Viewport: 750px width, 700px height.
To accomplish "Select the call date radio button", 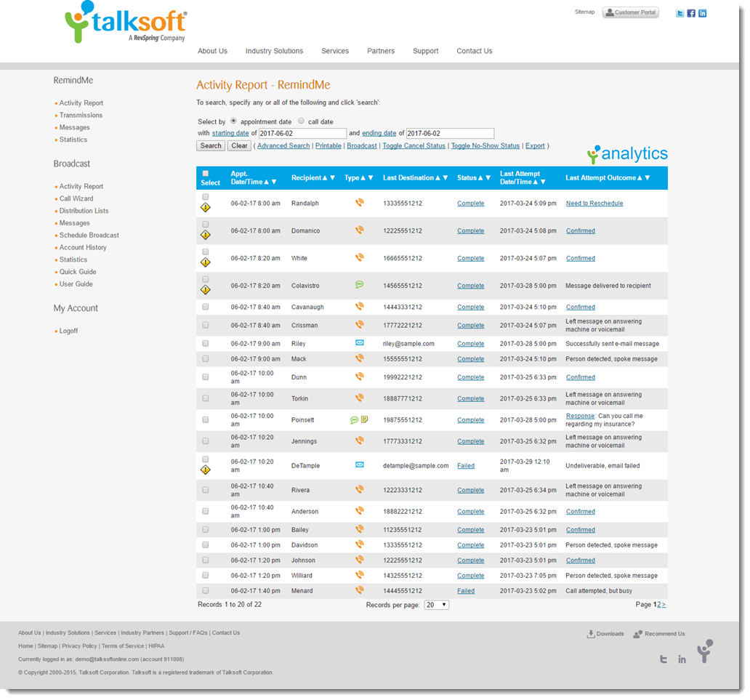I will click(x=302, y=121).
